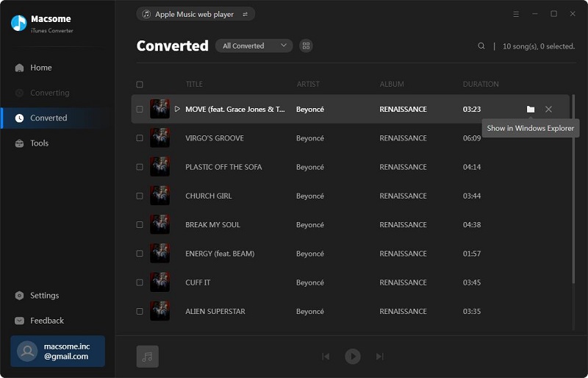The image size is (588, 378).
Task: Skip to previous track
Action: click(326, 356)
